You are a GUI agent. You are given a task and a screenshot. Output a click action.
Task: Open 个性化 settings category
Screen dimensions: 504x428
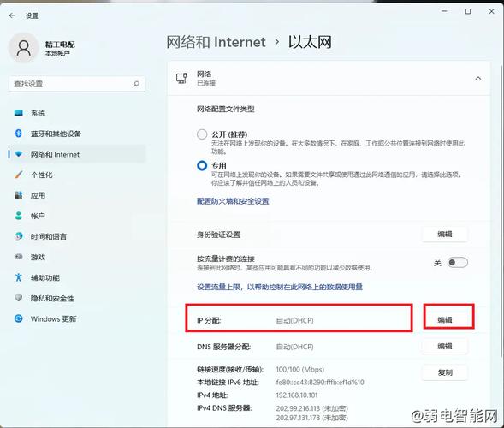point(76,175)
